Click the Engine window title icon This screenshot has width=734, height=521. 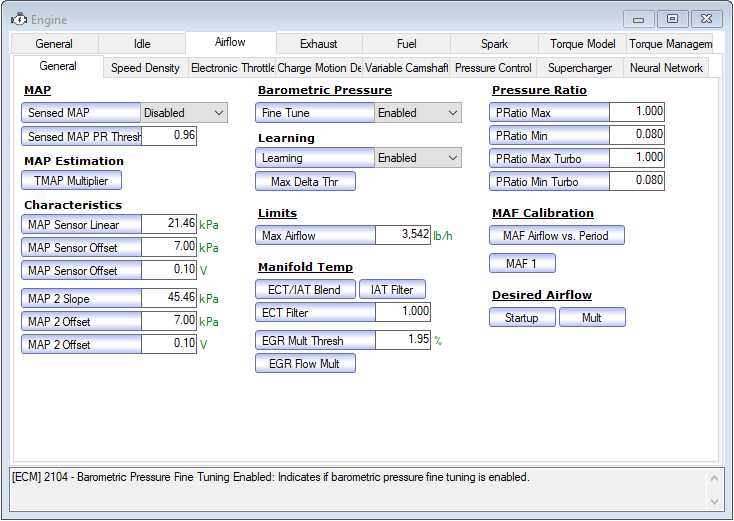tap(18, 18)
